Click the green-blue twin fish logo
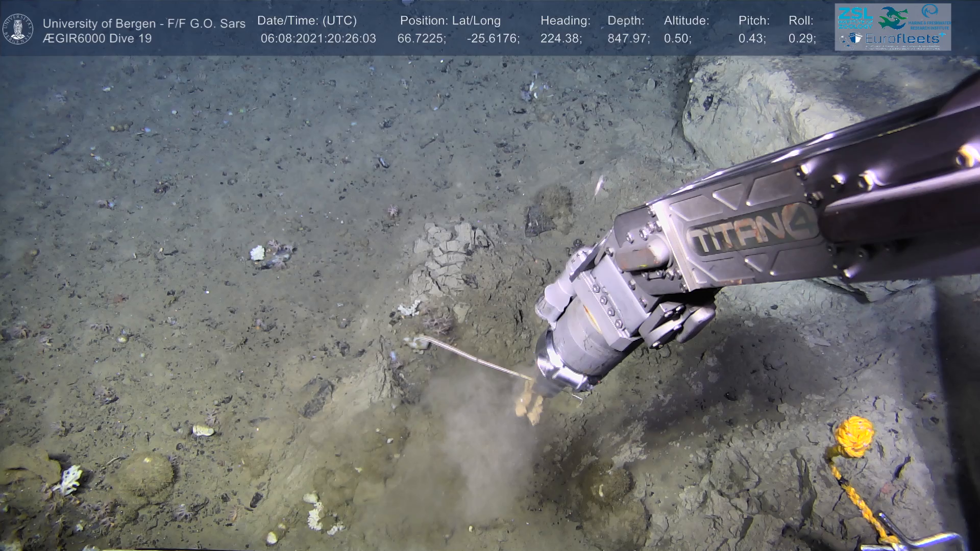 pyautogui.click(x=892, y=18)
